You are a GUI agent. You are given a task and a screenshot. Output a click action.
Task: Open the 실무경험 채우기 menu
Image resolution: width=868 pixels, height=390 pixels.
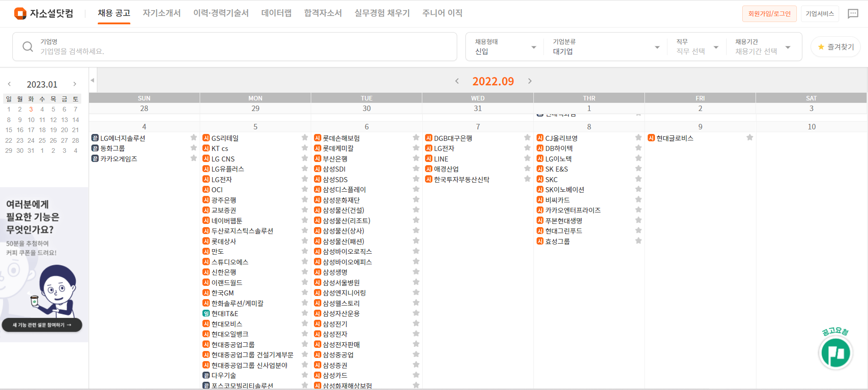(382, 13)
